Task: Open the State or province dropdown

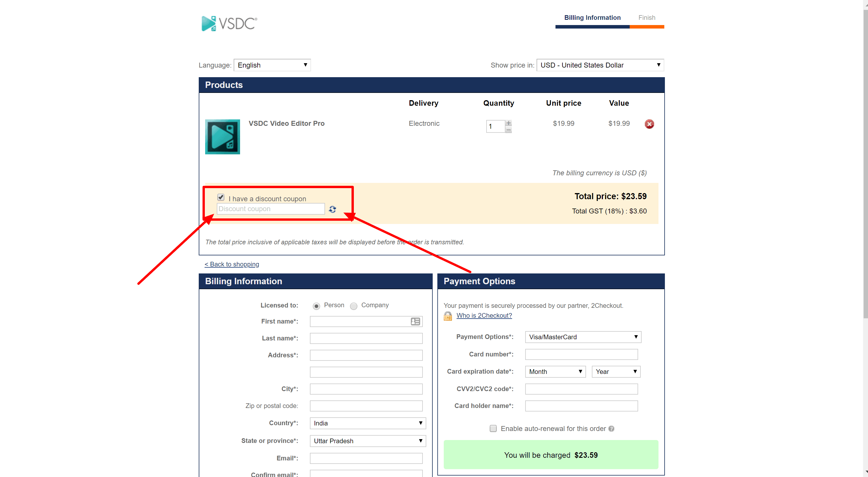Action: point(368,441)
